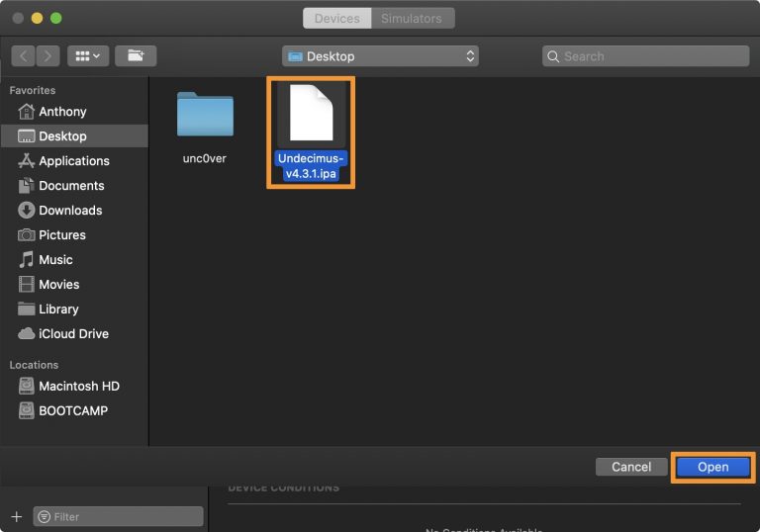Viewport: 760px width, 532px height.
Task: Select the unc0ver folder icon
Action: [205, 115]
